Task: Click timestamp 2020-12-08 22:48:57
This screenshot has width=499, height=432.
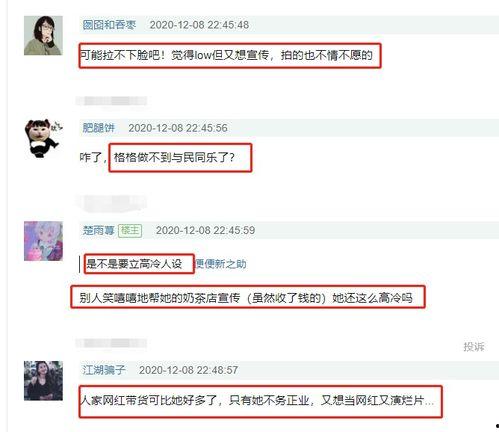Action: click(188, 370)
